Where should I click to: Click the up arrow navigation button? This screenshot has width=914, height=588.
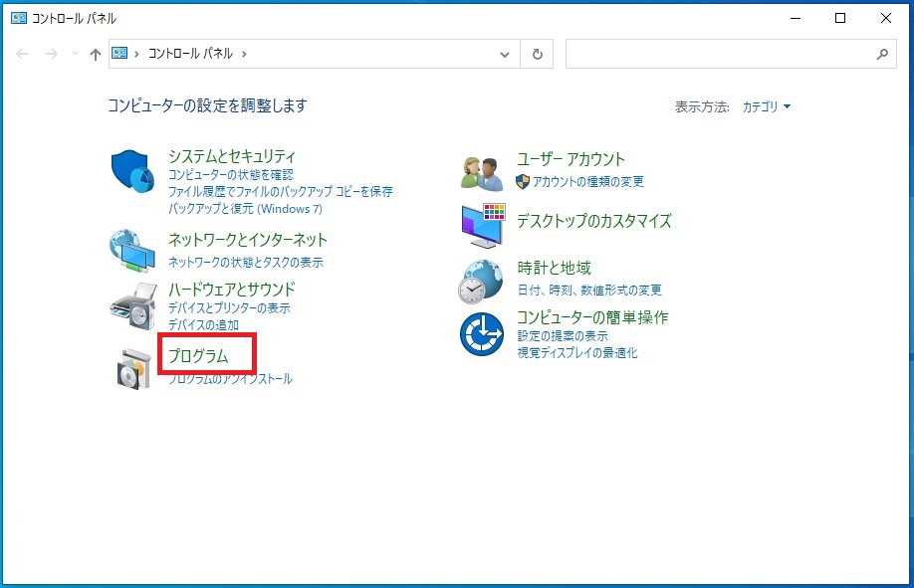[96, 55]
